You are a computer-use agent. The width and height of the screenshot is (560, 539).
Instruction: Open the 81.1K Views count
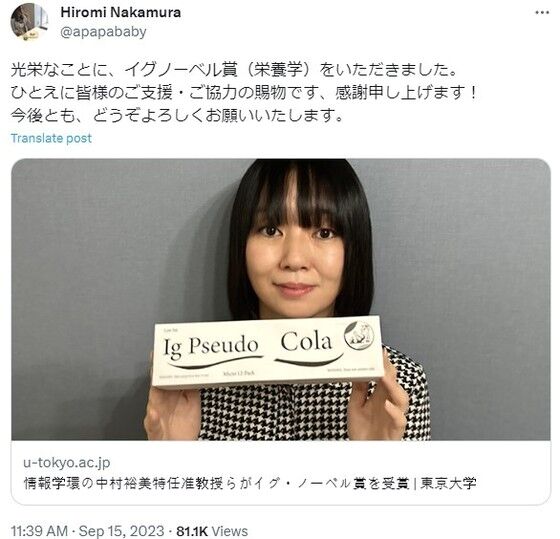tap(212, 531)
